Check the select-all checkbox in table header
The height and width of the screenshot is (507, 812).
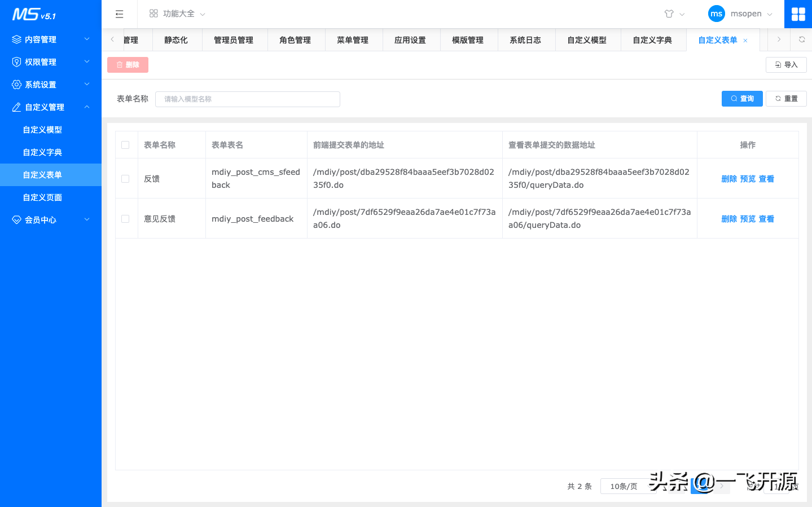pos(126,144)
